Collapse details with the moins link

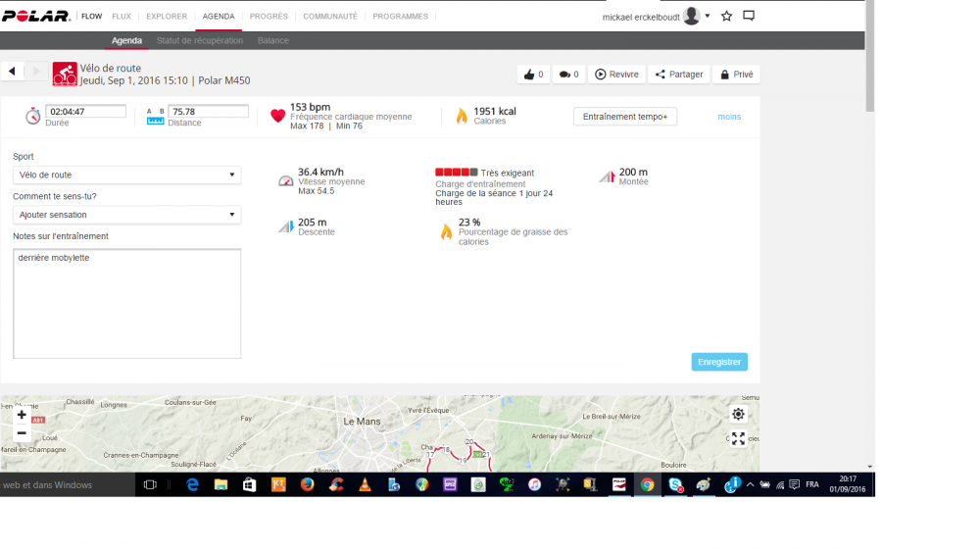click(729, 117)
